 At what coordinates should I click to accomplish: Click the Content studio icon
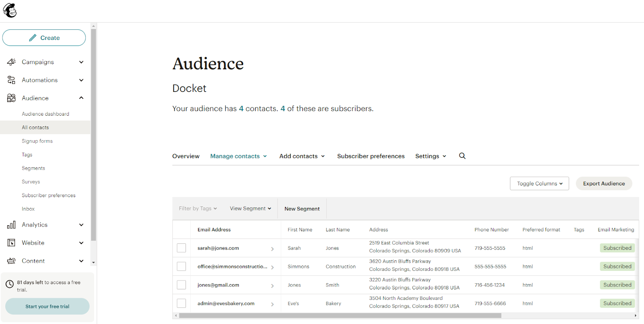11,261
